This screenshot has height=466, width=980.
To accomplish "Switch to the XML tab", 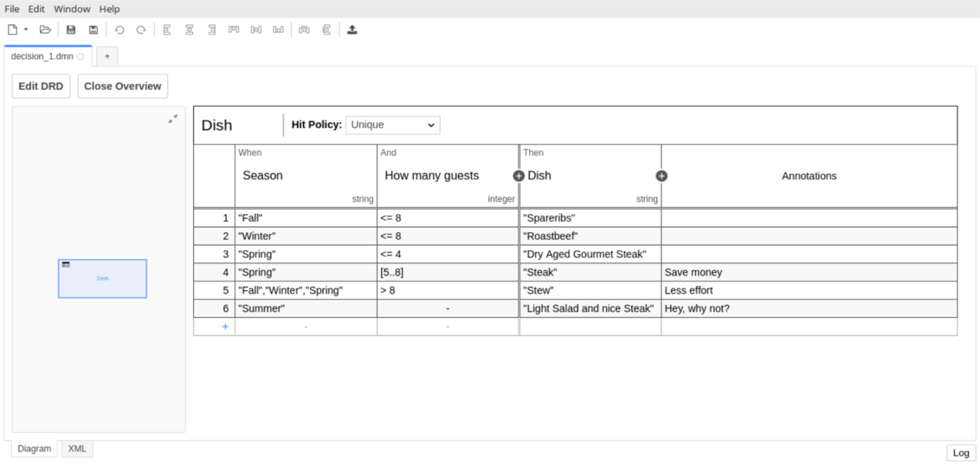I will [77, 449].
